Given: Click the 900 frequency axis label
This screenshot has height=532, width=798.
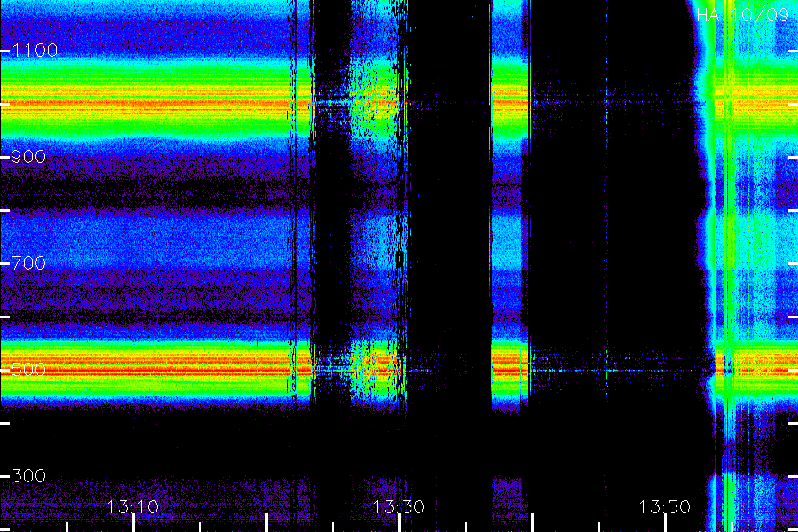Looking at the screenshot, I should pyautogui.click(x=28, y=157).
